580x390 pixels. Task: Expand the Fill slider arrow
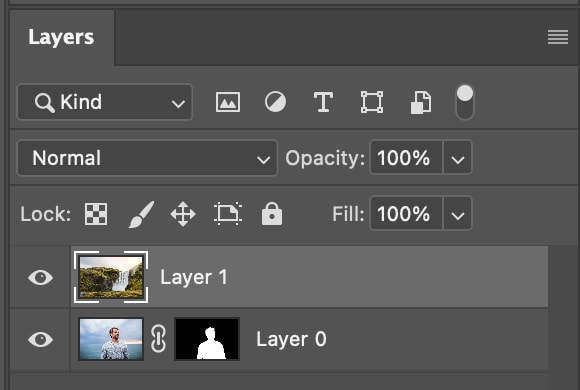coord(458,214)
